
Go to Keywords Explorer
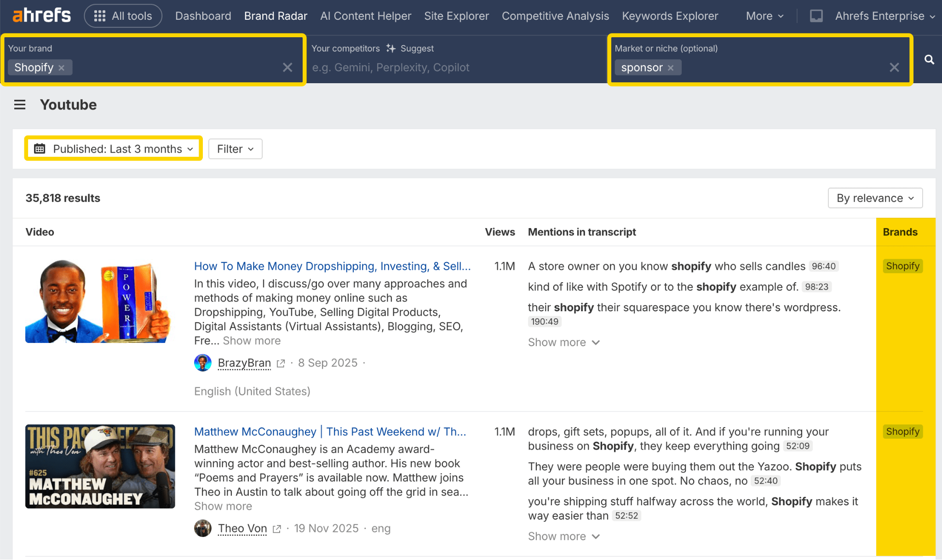pos(670,16)
